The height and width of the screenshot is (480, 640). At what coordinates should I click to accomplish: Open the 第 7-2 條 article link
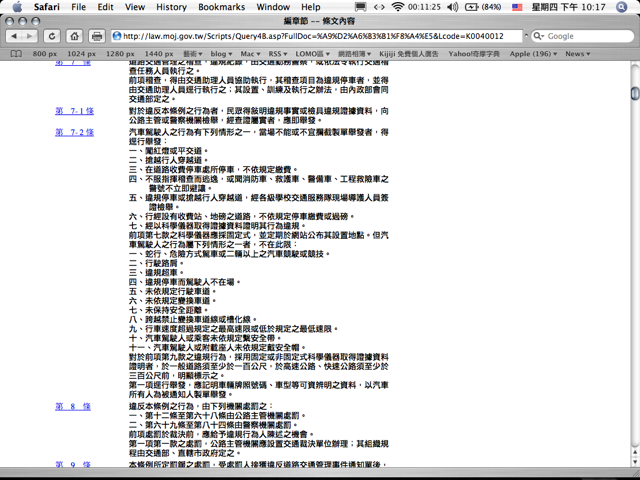click(x=74, y=132)
